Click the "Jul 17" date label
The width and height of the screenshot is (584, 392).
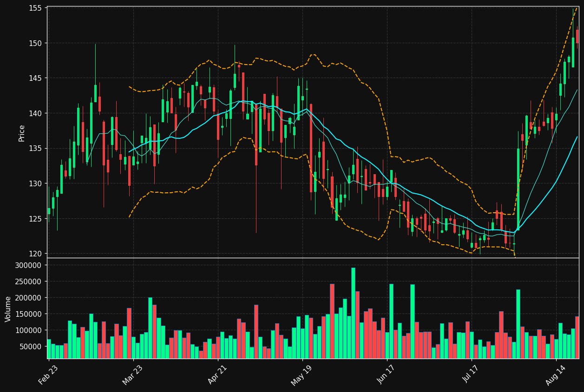pyautogui.click(x=471, y=375)
